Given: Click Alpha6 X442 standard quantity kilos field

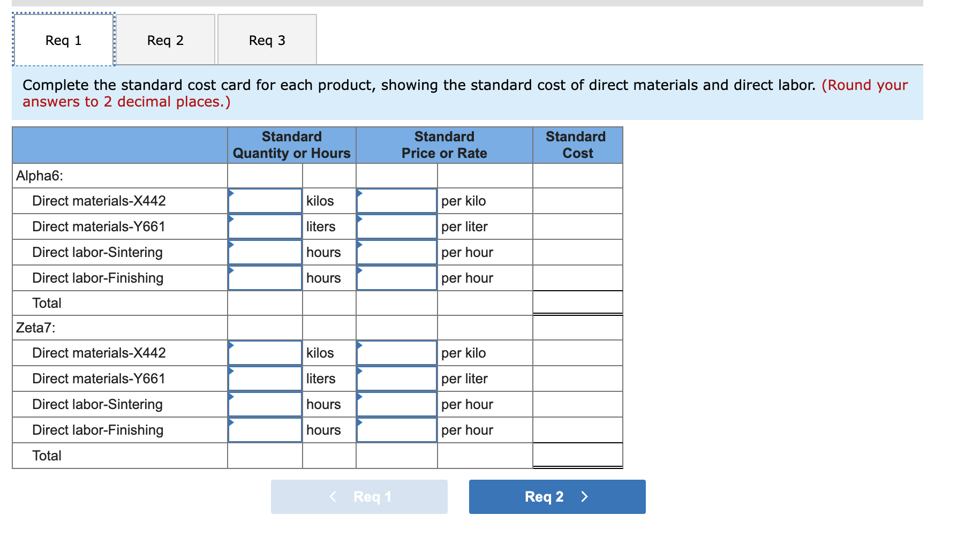Looking at the screenshot, I should pyautogui.click(x=265, y=201).
